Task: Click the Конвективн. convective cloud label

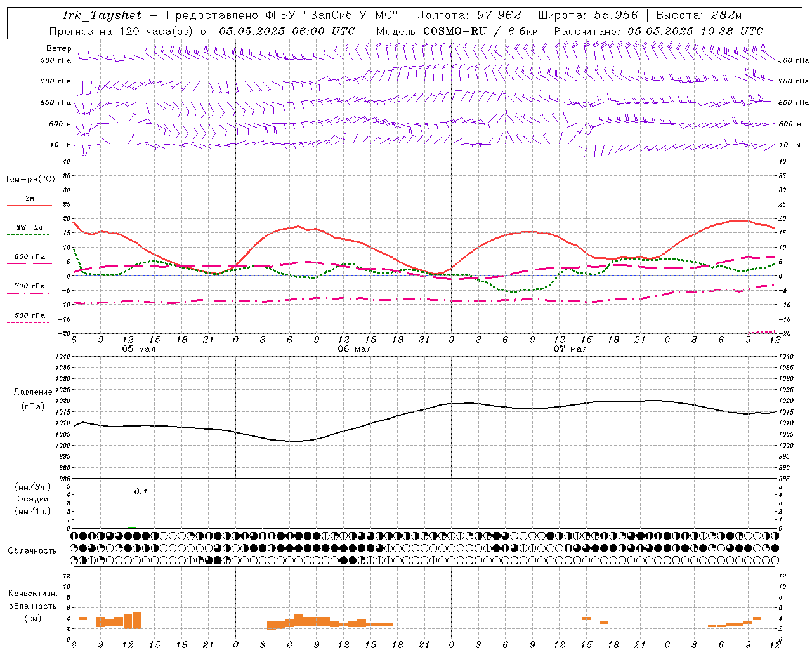Action: (32, 594)
